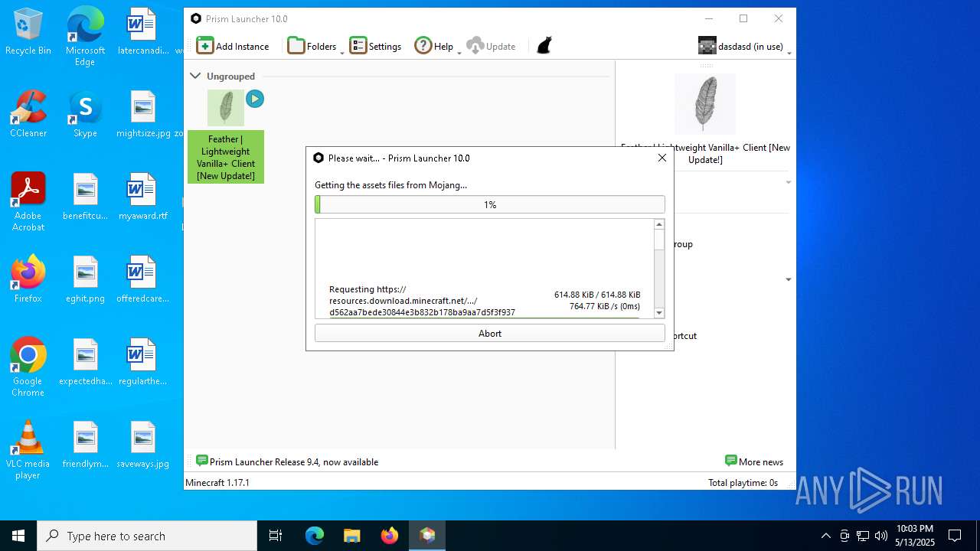
Task: Click the log scrollbar down arrow
Action: point(659,312)
